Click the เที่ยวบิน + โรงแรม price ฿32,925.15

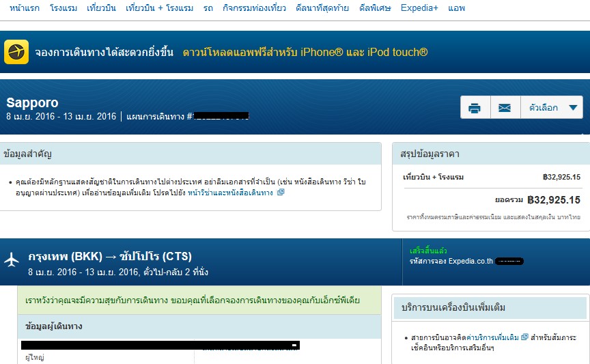[561, 177]
